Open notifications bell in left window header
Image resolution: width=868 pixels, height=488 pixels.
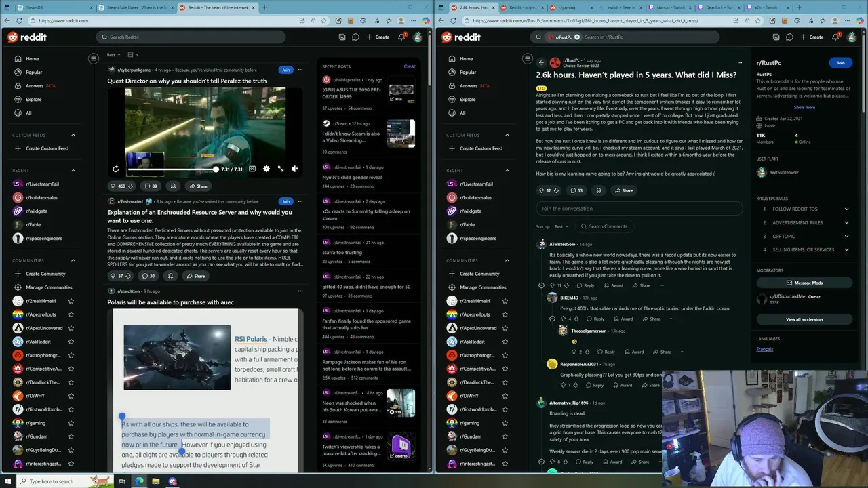[x=401, y=37]
